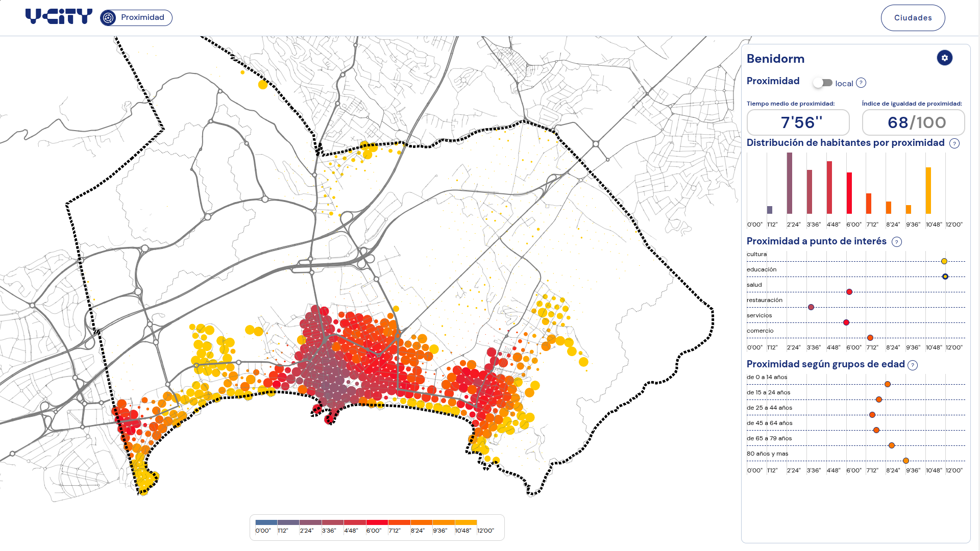Select the cultura data point marker
Image resolution: width=980 pixels, height=551 pixels.
(944, 261)
